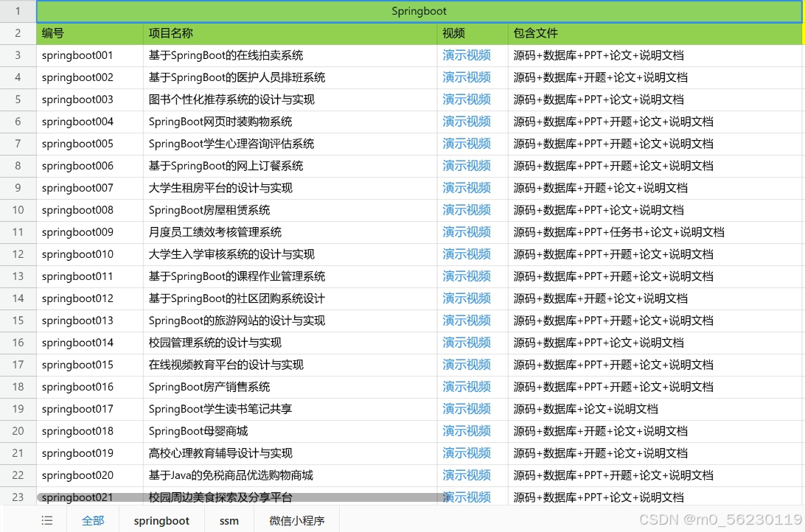Select cell 月度员工绩效考核管理系统
805x532 pixels.
tap(290, 232)
